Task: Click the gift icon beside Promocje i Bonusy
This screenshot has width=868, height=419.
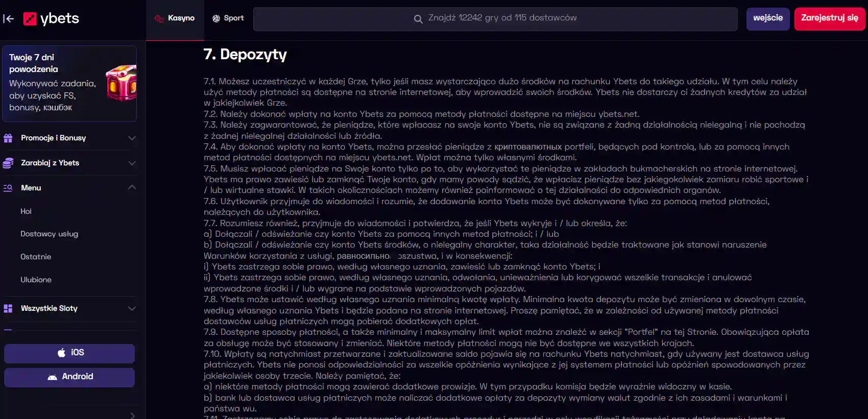Action: 8,138
